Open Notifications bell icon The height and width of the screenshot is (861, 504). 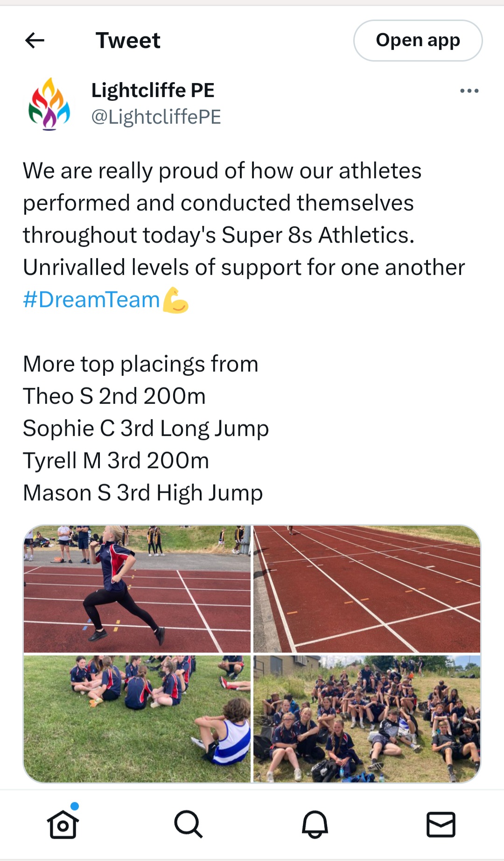pyautogui.click(x=315, y=824)
